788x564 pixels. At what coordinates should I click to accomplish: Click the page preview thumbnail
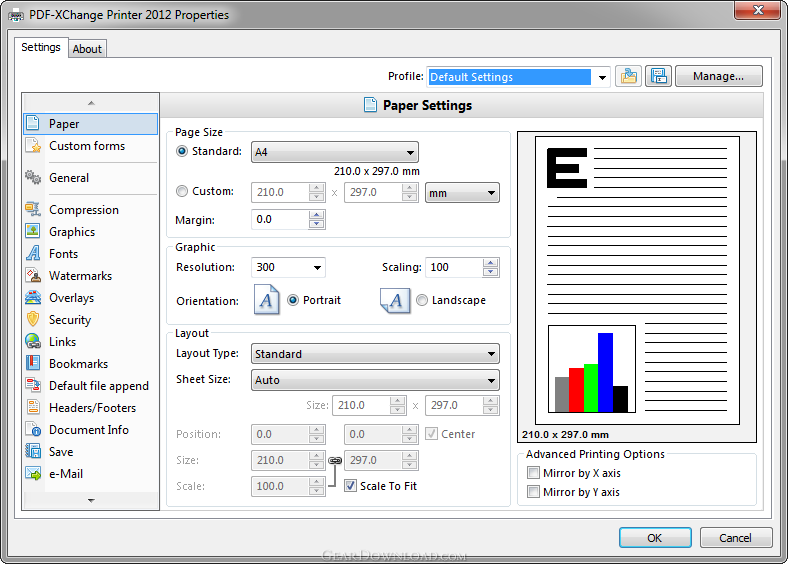637,280
